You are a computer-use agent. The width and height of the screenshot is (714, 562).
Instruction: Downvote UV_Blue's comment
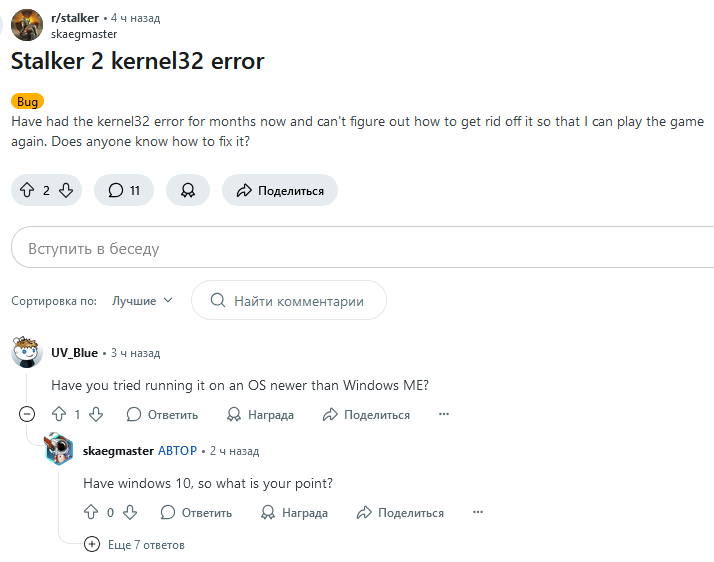(96, 414)
